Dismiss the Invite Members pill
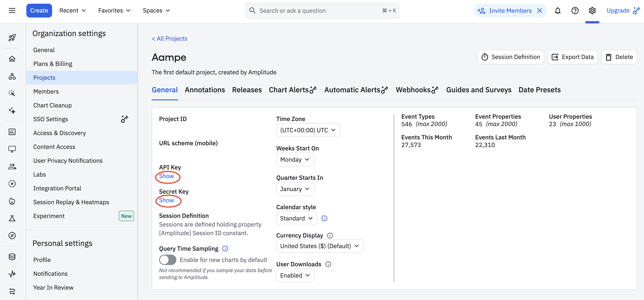644x300 pixels. (539, 11)
